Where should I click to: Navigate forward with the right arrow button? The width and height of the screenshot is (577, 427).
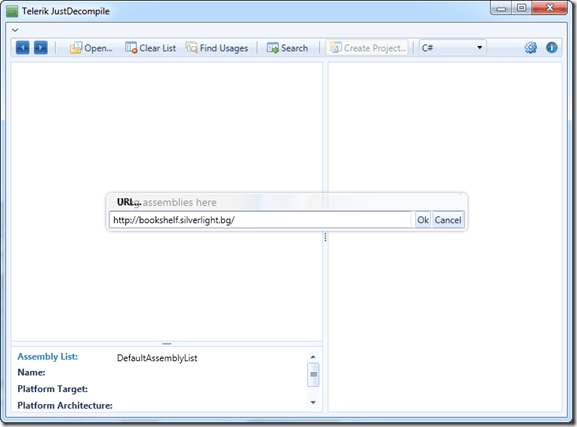coord(41,48)
